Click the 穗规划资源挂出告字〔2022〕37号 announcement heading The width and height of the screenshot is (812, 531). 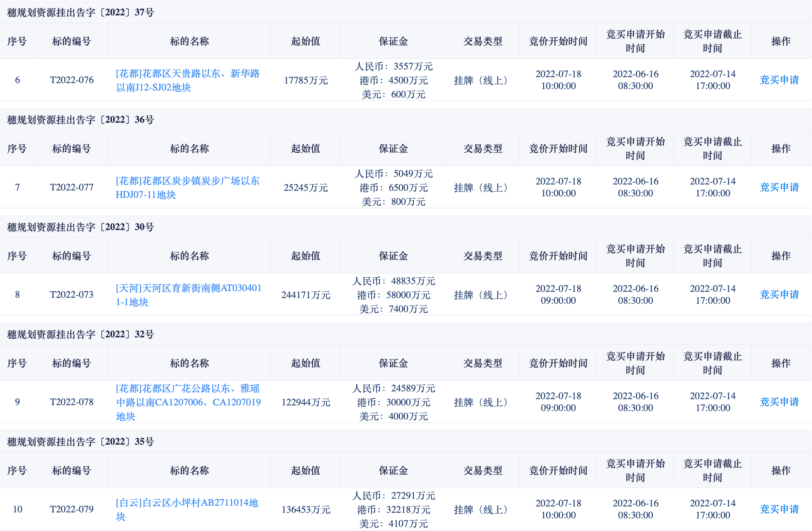coord(80,13)
